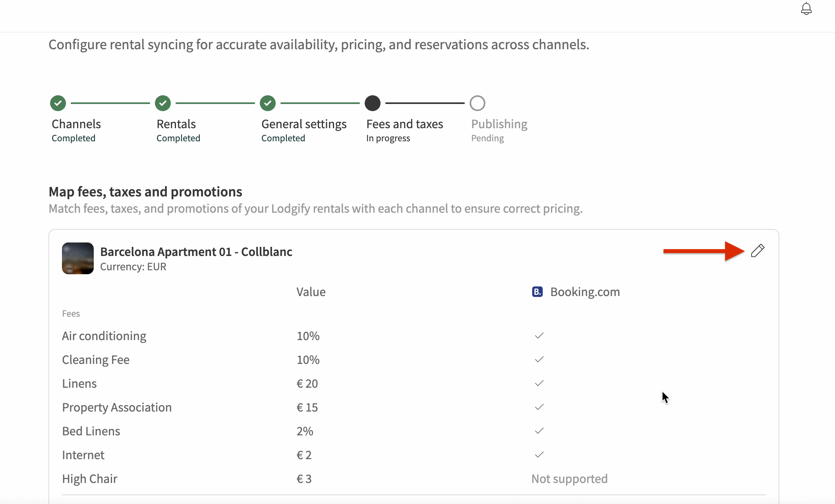This screenshot has height=504, width=835.
Task: Click the pencil edit icon
Action: tap(758, 251)
